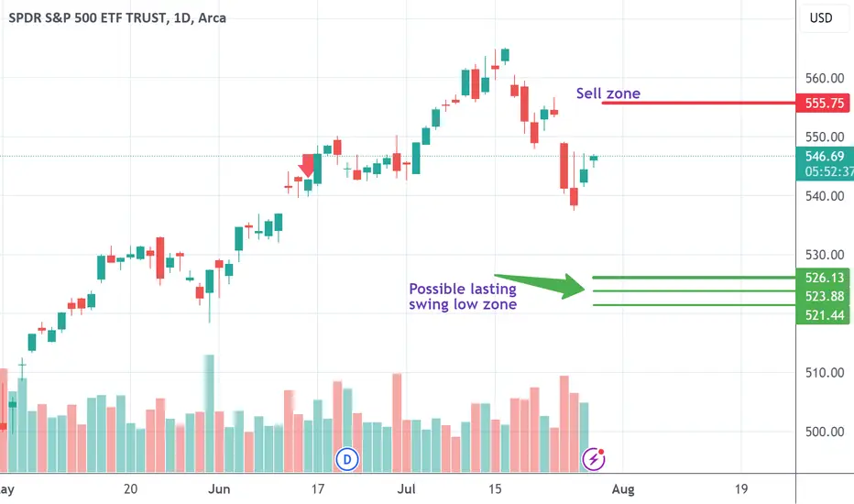Select the green 521.44 price label

(x=823, y=315)
